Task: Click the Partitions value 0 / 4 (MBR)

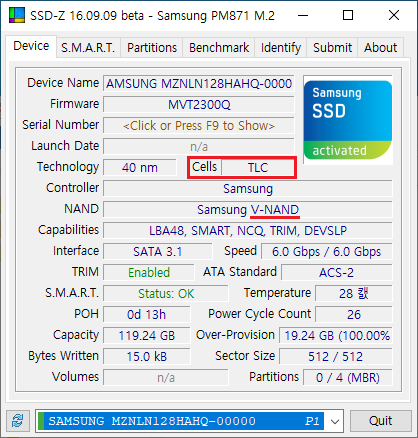Action: coord(348,378)
